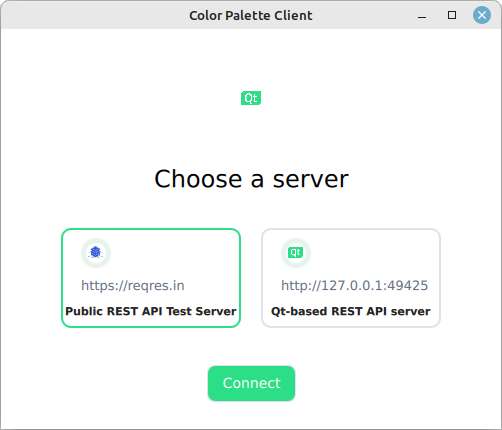Click the Qt logo above the heading
The image size is (502, 430).
click(251, 98)
